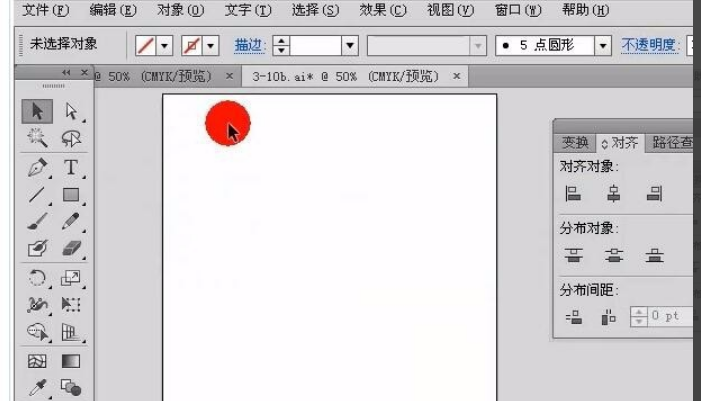Viewport: 701px width, 401px height.
Task: Click horizontal distribute space in 分布间距
Action: [x=608, y=317]
